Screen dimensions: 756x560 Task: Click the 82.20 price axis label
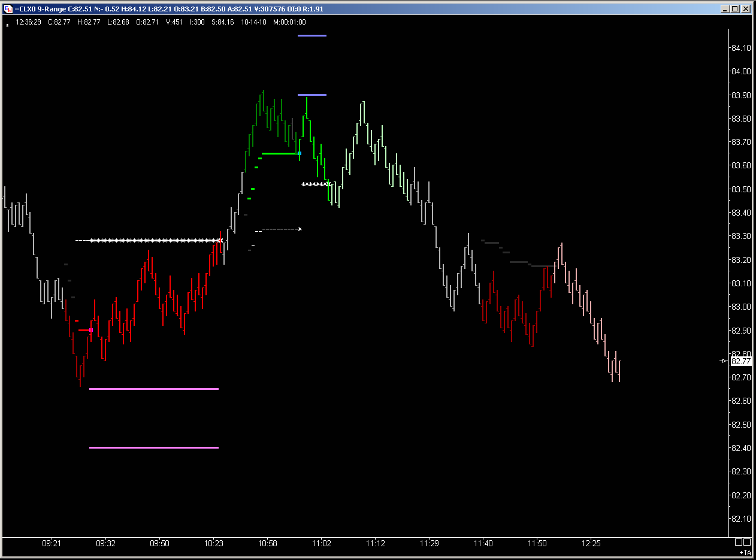742,495
